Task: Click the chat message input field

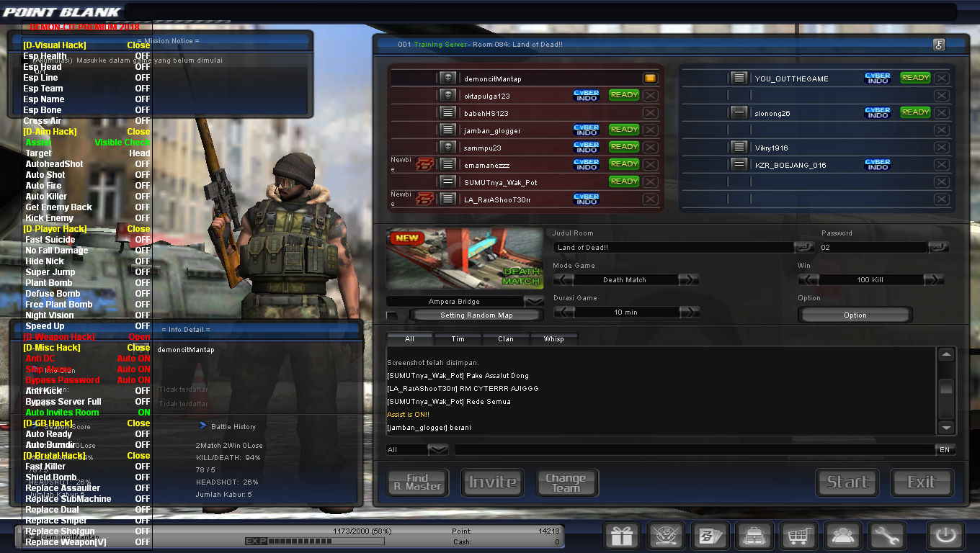Action: tap(694, 449)
